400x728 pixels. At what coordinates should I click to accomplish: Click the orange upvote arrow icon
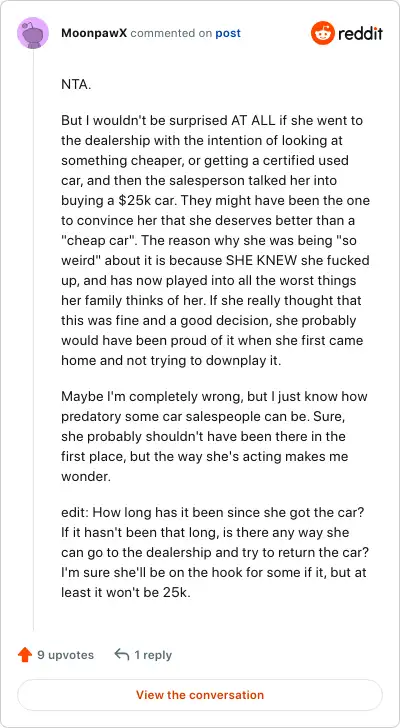click(24, 655)
